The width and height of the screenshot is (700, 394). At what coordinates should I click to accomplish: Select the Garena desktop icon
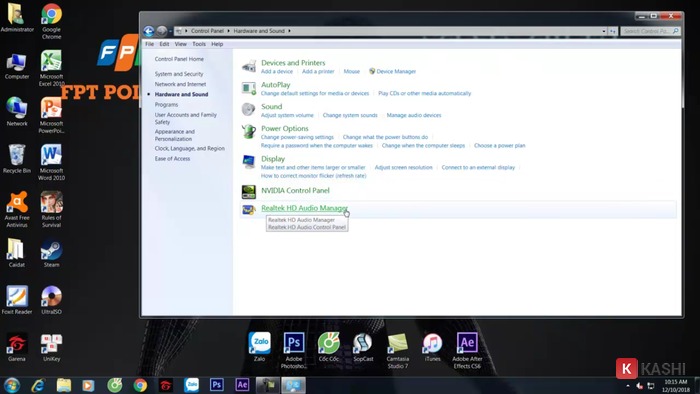click(x=17, y=347)
